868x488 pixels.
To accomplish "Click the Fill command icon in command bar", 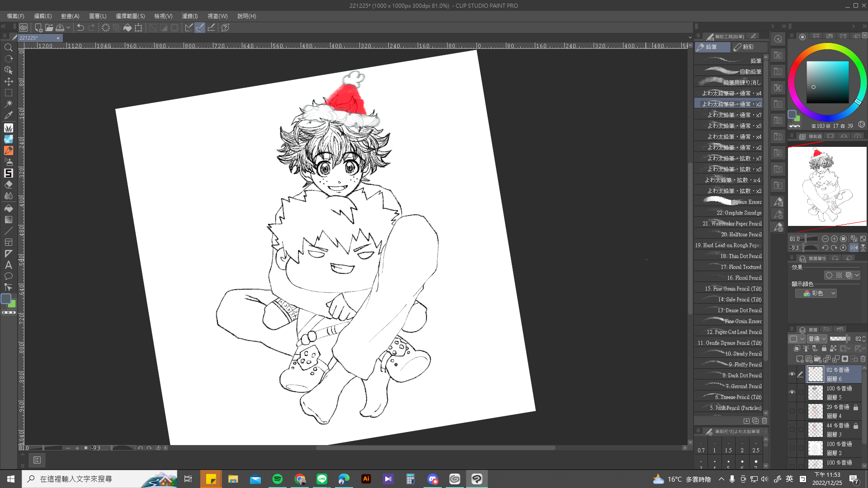I will click(127, 28).
